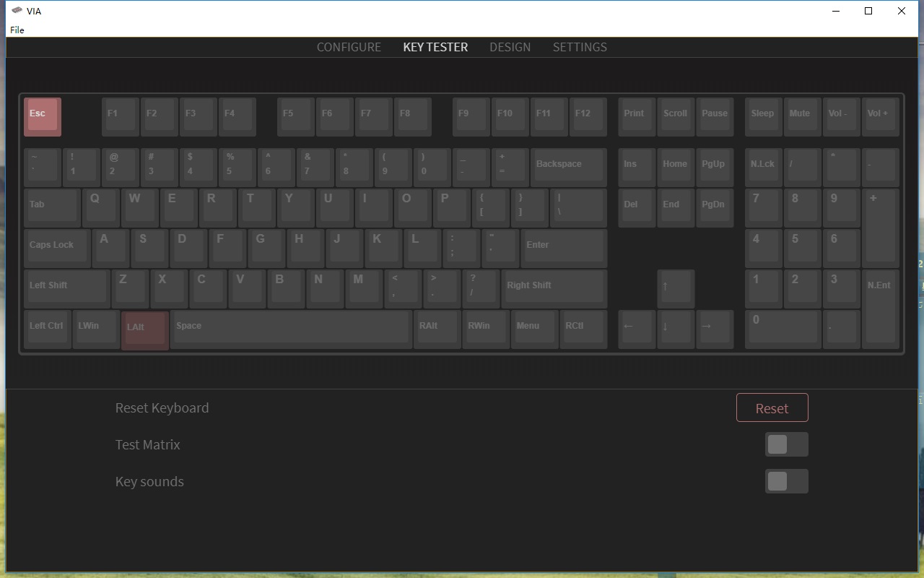This screenshot has width=924, height=578.
Task: Go to the DESIGN tab
Action: [510, 47]
